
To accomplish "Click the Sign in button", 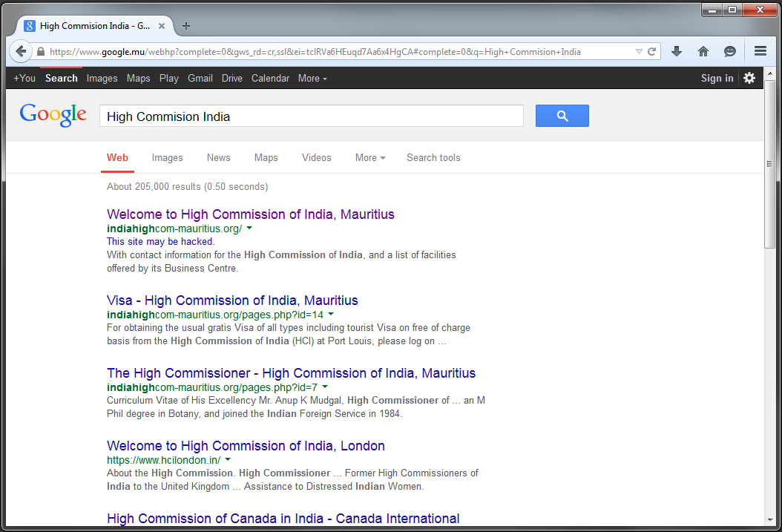I will tap(717, 79).
